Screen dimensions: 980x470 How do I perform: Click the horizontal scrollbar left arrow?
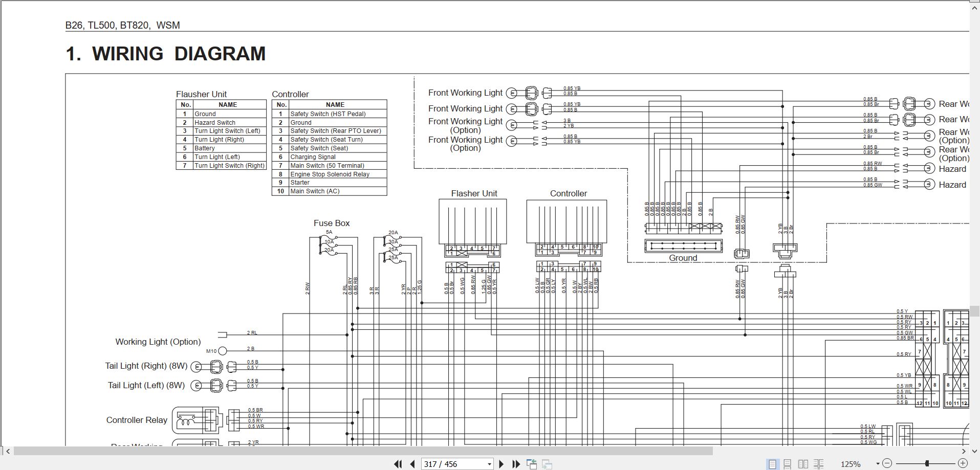(7, 451)
